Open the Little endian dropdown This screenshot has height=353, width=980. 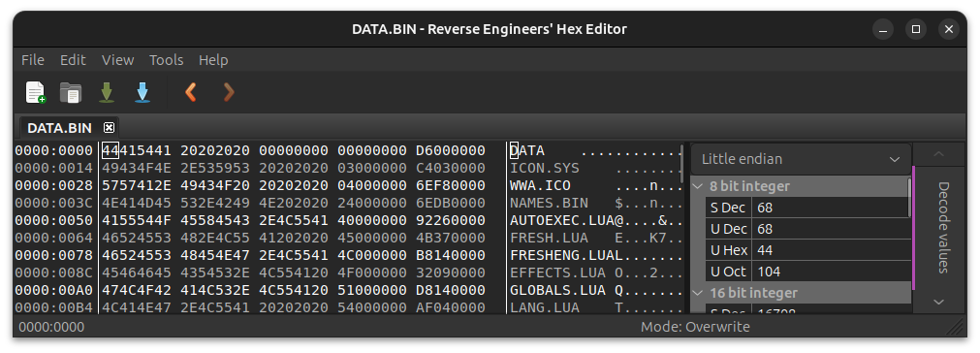click(801, 159)
